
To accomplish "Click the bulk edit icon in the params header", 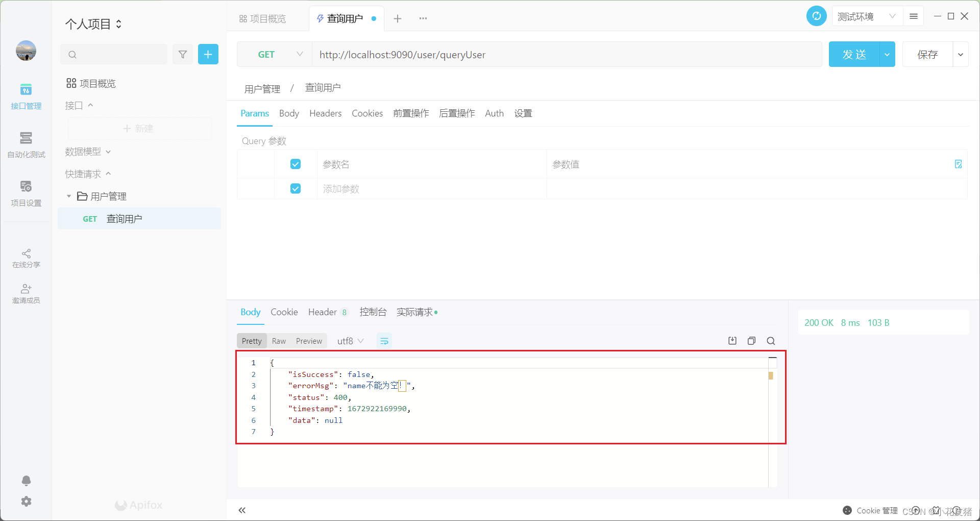I will 958,164.
